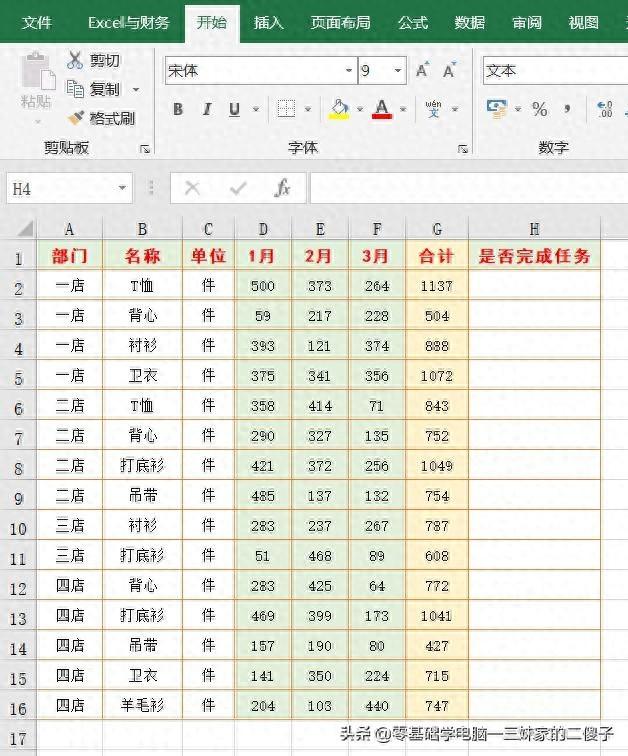The width and height of the screenshot is (628, 756).
Task: Click header cell 合计
Action: point(437,256)
